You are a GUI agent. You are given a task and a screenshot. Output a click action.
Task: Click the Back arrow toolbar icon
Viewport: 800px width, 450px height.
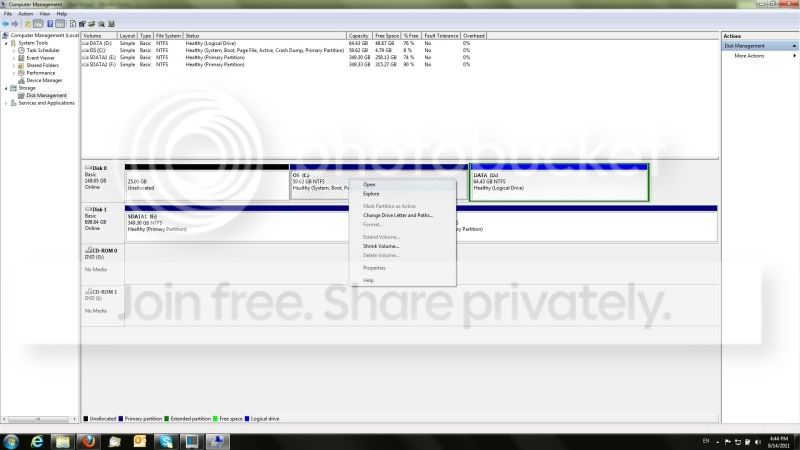(6, 24)
